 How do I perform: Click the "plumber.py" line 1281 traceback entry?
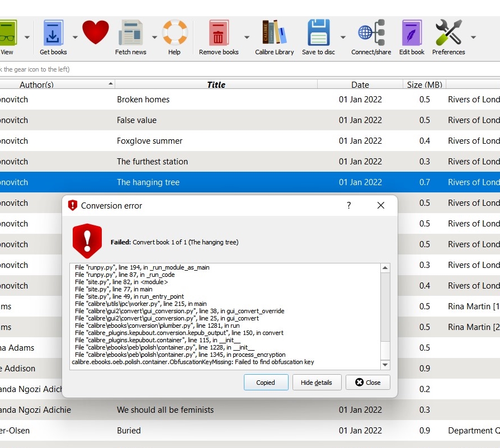157,326
